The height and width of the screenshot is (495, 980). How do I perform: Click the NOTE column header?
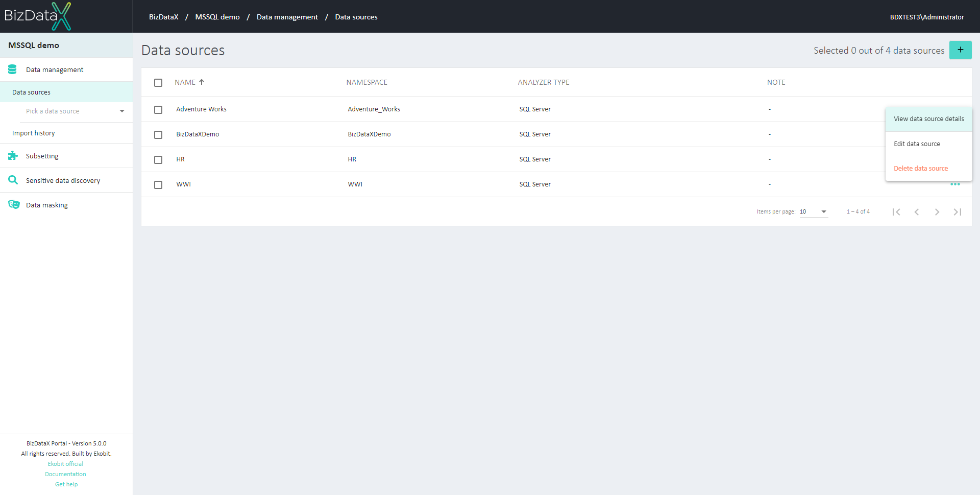(x=776, y=82)
